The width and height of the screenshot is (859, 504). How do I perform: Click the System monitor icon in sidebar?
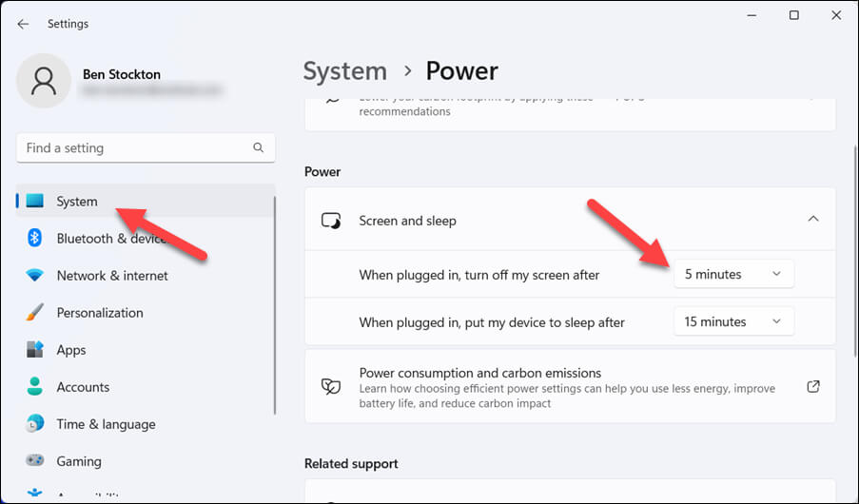(35, 202)
